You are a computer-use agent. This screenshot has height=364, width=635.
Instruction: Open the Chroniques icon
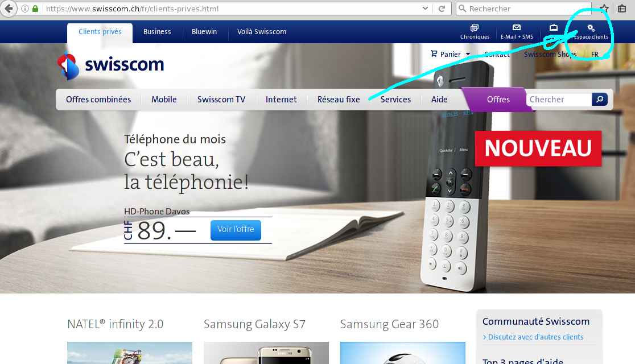(474, 28)
